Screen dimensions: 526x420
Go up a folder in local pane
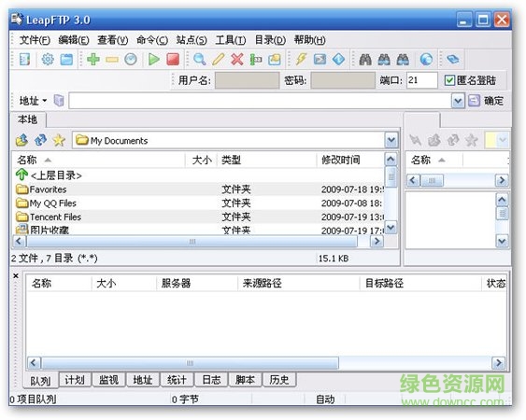click(x=21, y=140)
